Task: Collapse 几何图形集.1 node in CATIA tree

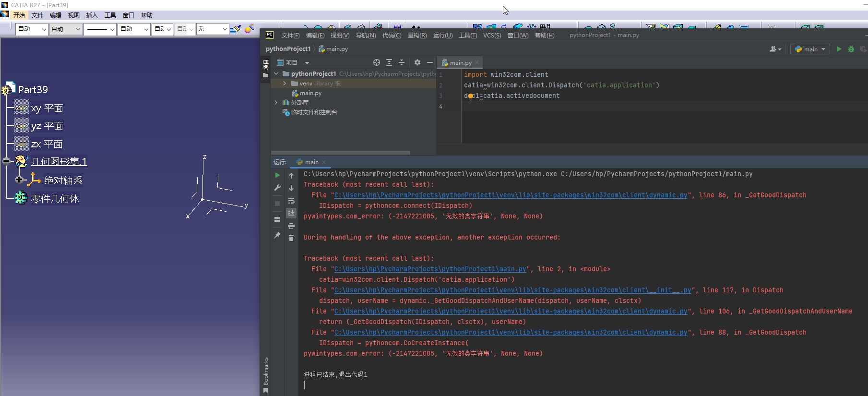Action: click(6, 161)
